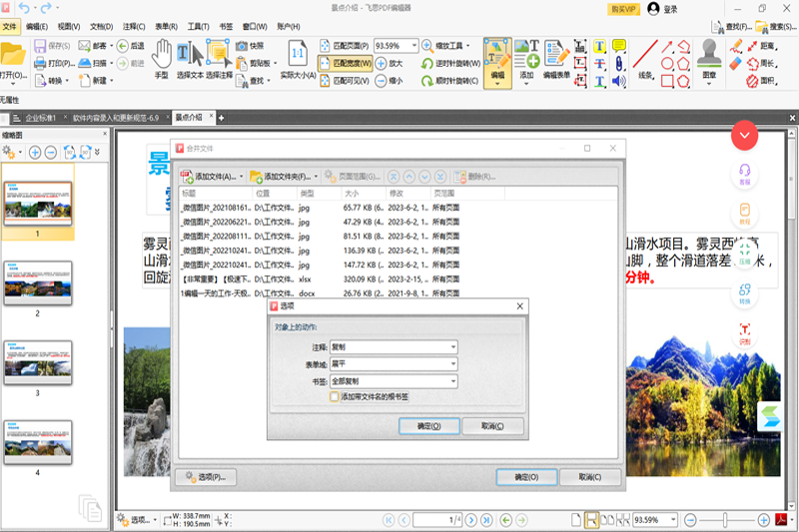Click the 购买VIP button
799x532 pixels.
[624, 8]
